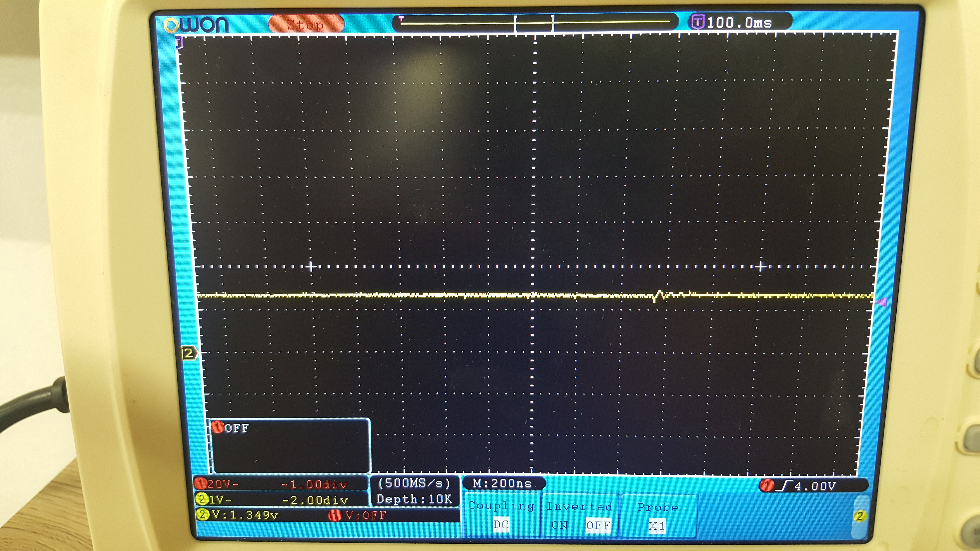Click the red channel 1 icon beside 20V

pos(201,483)
